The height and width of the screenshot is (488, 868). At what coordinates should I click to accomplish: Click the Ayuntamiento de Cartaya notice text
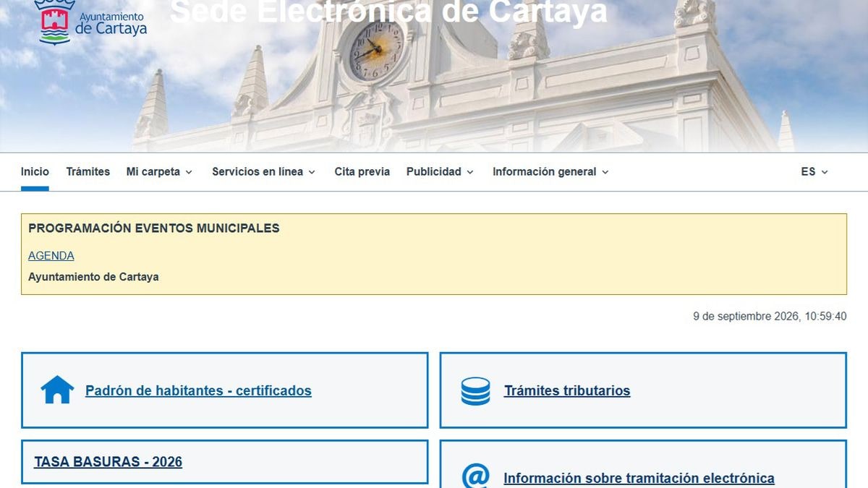click(x=93, y=277)
